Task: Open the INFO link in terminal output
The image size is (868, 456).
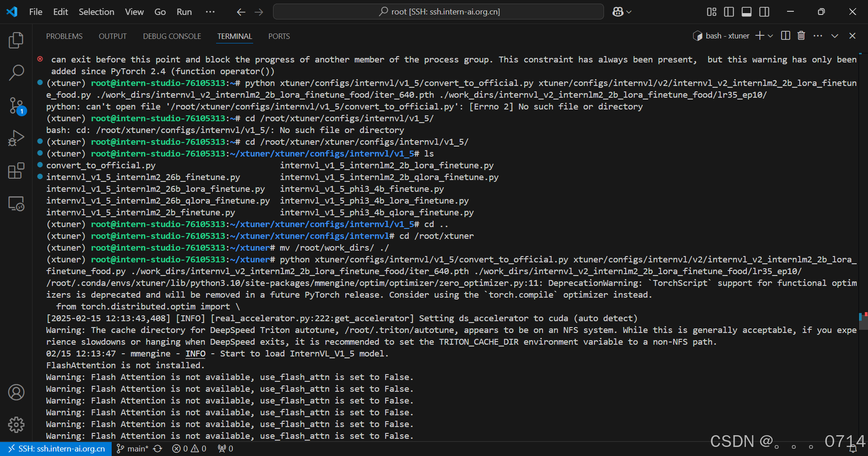Action: click(195, 354)
